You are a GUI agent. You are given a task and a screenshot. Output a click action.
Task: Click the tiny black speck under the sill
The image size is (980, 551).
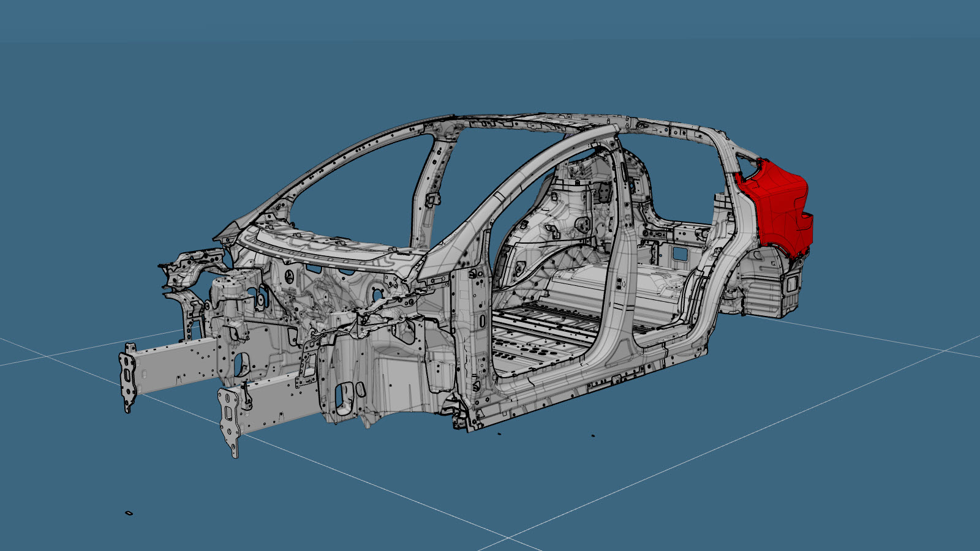(593, 436)
